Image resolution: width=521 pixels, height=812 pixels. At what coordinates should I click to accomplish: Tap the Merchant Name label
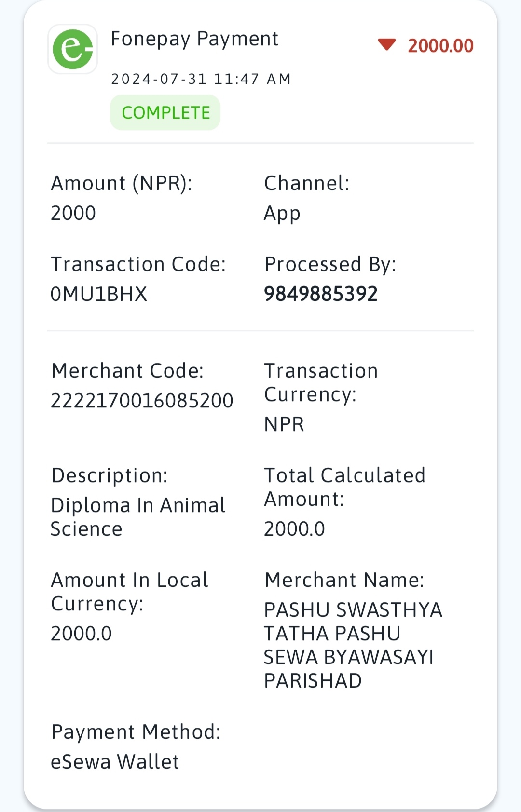point(344,580)
